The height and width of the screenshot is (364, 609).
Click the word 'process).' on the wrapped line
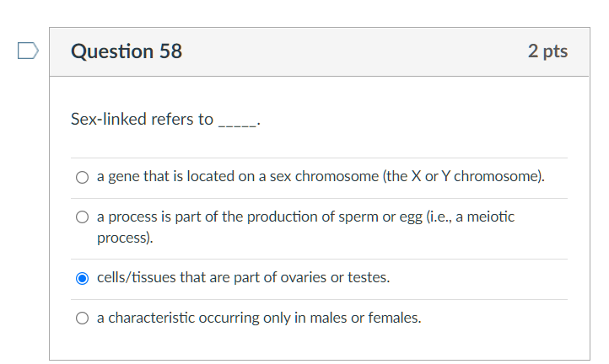point(125,238)
